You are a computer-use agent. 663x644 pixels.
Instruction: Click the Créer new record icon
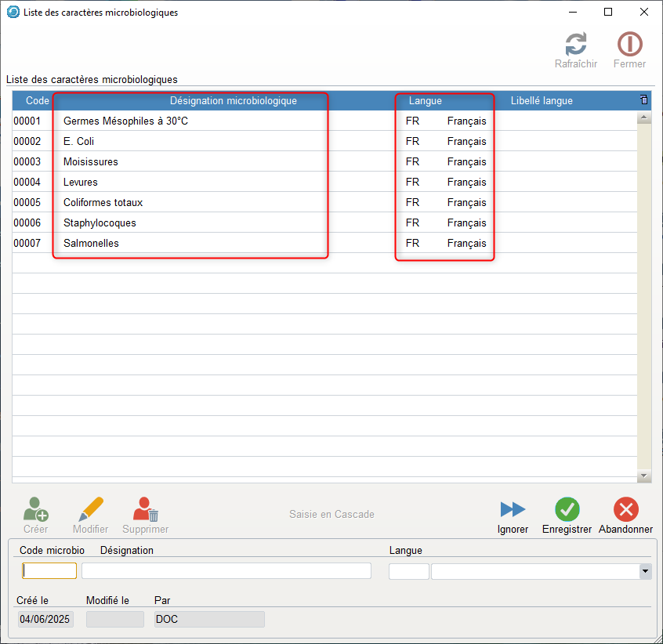click(35, 510)
